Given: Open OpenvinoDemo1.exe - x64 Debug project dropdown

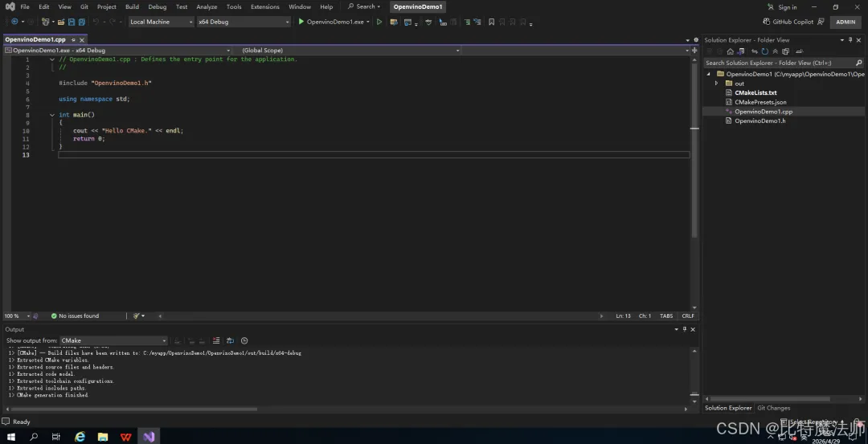Looking at the screenshot, I should coord(117,51).
